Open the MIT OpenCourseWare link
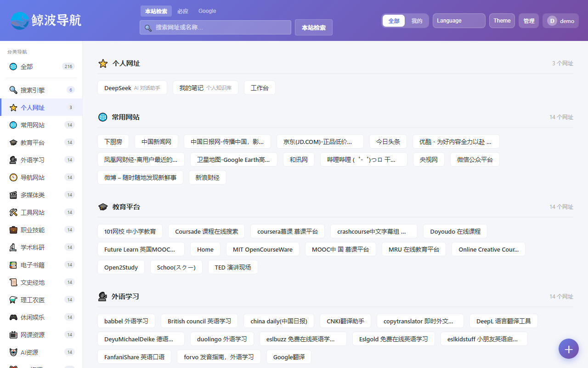Image resolution: width=588 pixels, height=368 pixels. [x=263, y=249]
